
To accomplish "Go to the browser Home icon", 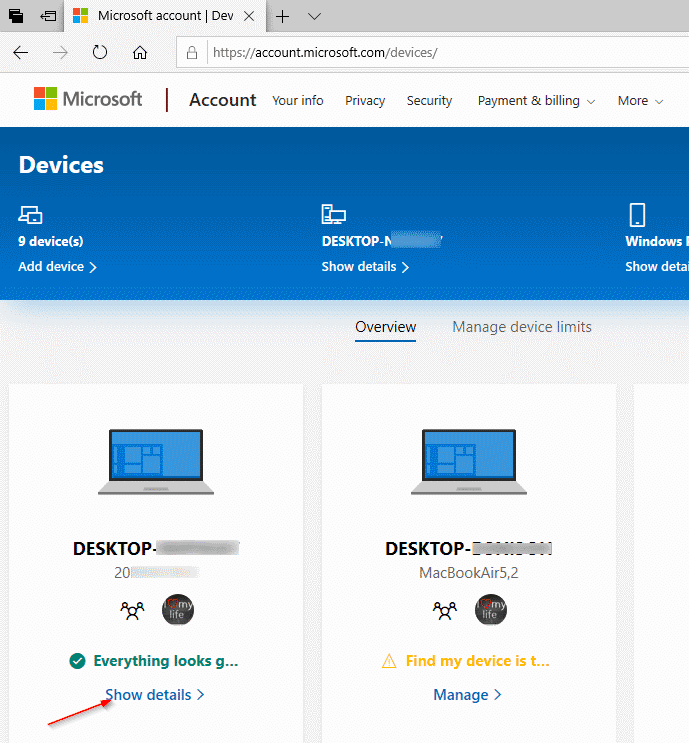I will 139,52.
